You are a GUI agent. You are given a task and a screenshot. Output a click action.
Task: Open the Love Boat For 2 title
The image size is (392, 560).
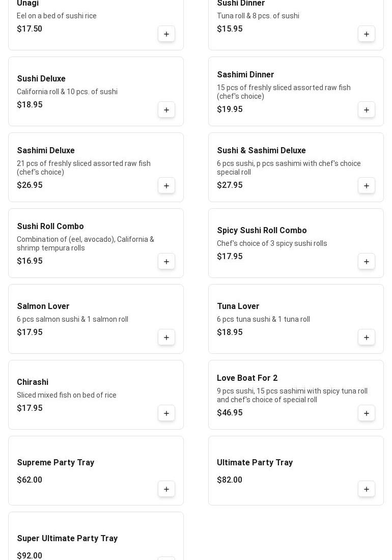click(x=247, y=378)
